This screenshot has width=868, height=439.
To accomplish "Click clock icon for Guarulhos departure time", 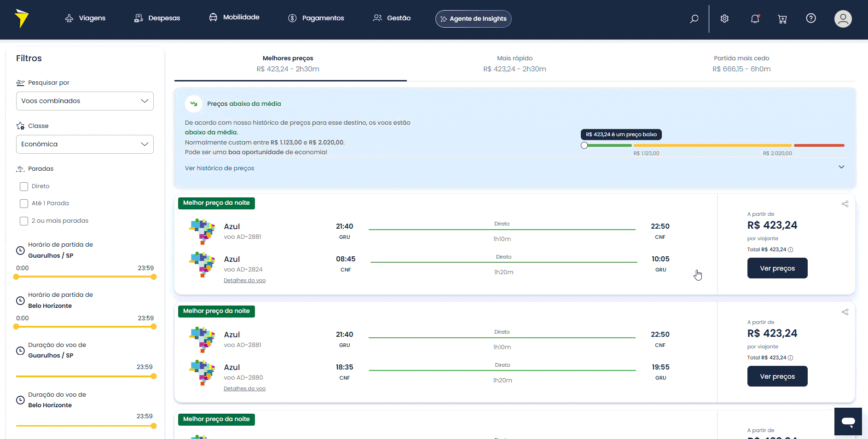I will (20, 250).
